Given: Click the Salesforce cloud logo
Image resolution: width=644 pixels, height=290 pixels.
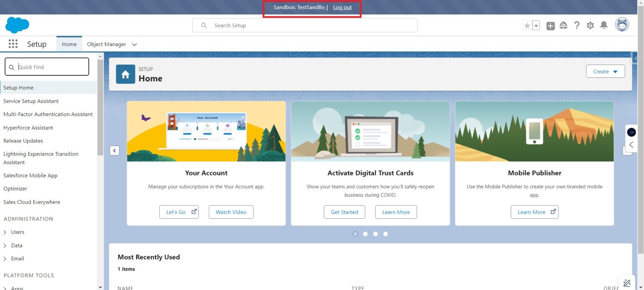Looking at the screenshot, I should [17, 25].
